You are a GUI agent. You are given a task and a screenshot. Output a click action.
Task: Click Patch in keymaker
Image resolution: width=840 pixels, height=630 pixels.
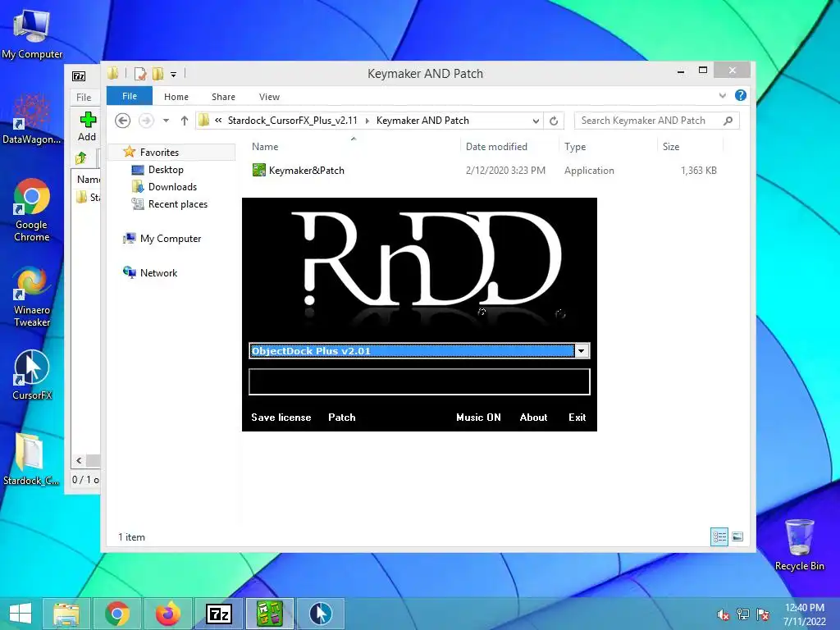[x=342, y=418]
